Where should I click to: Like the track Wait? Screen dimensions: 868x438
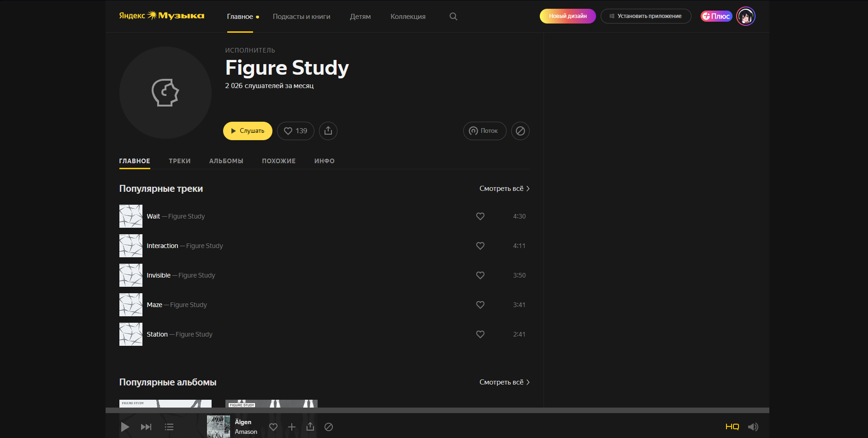click(x=480, y=216)
